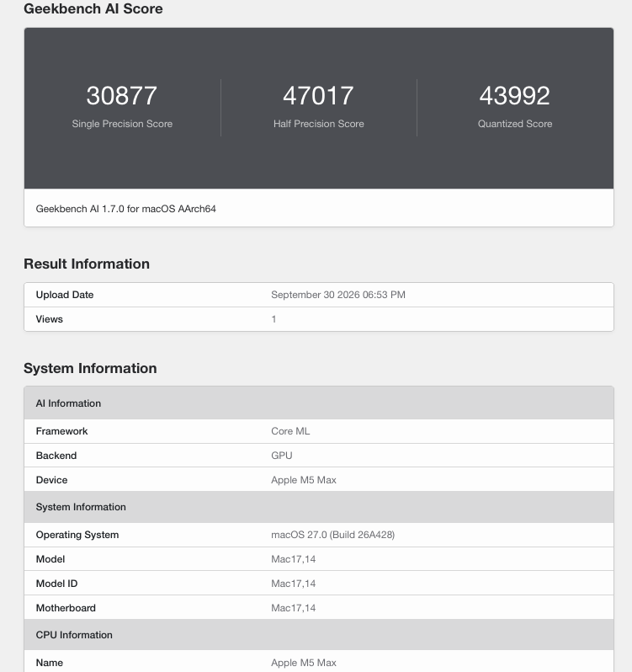
Task: Click the 'Backend' row label
Action: tap(56, 456)
